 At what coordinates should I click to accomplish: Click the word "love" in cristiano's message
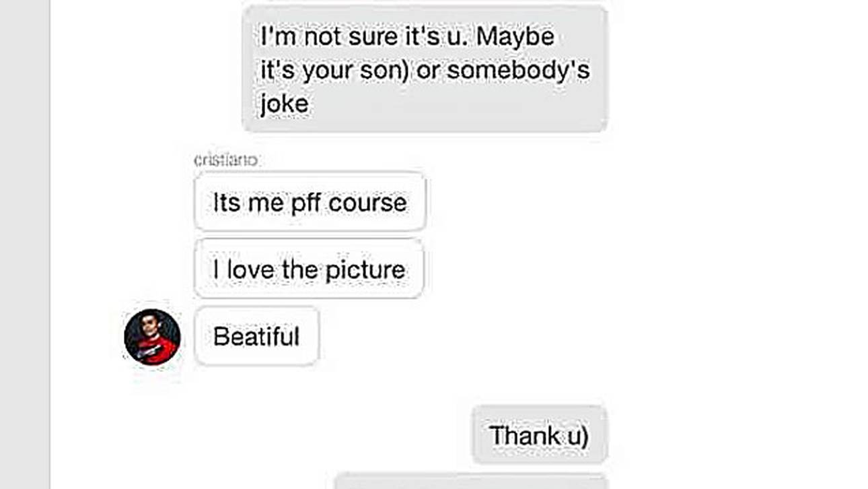250,270
